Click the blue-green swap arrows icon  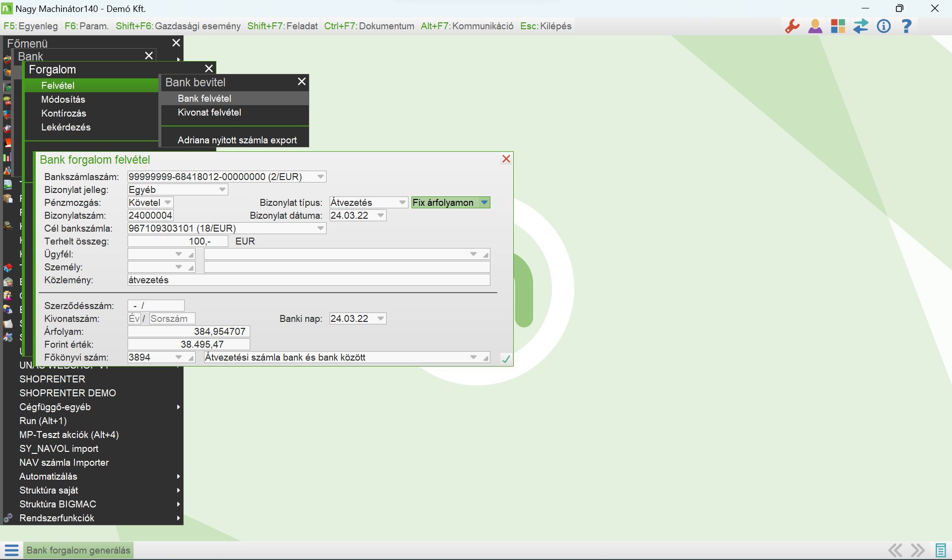(x=861, y=26)
